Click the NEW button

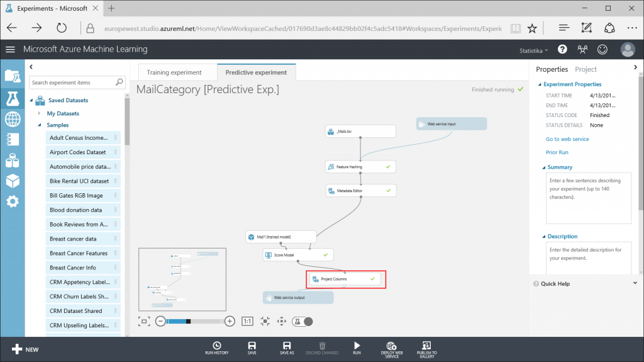(x=25, y=349)
